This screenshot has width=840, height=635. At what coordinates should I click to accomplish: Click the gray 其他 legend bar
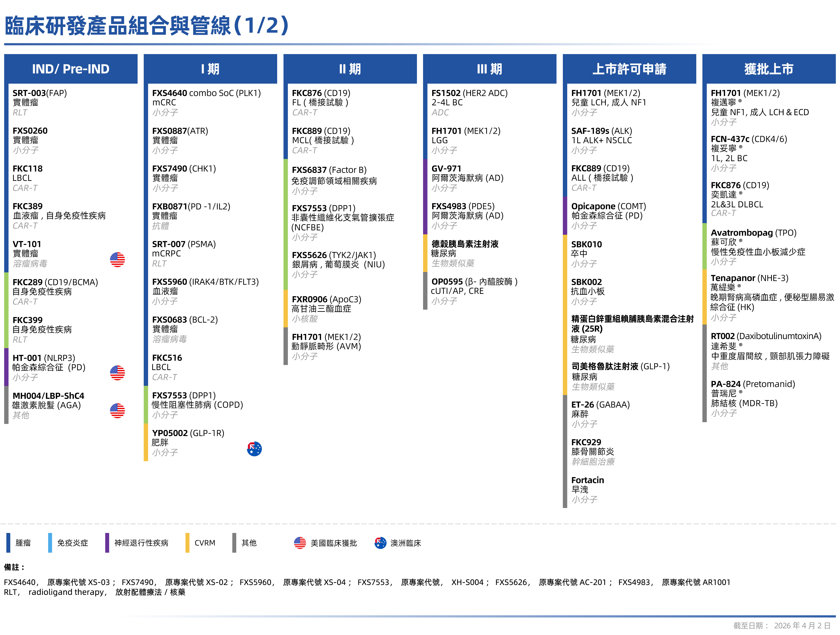point(234,543)
